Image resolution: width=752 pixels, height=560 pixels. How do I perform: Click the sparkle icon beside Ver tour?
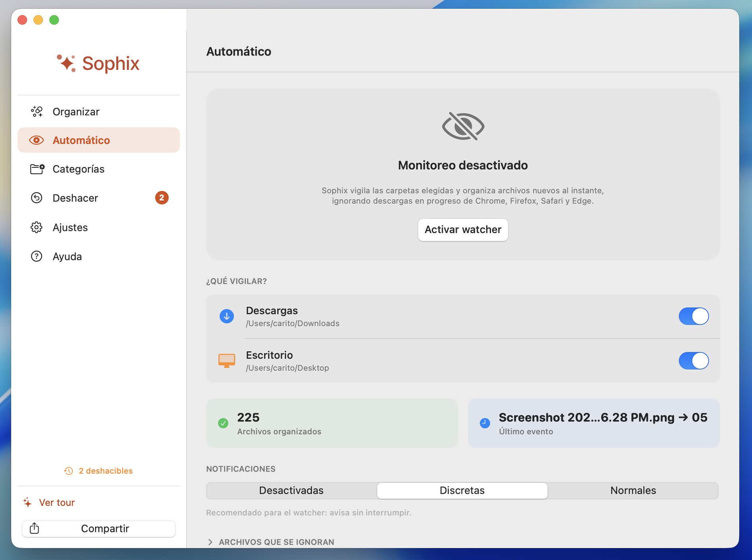(x=27, y=502)
